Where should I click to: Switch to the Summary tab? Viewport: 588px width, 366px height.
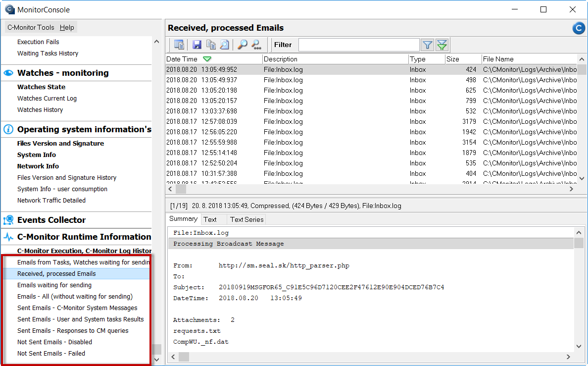pos(183,219)
